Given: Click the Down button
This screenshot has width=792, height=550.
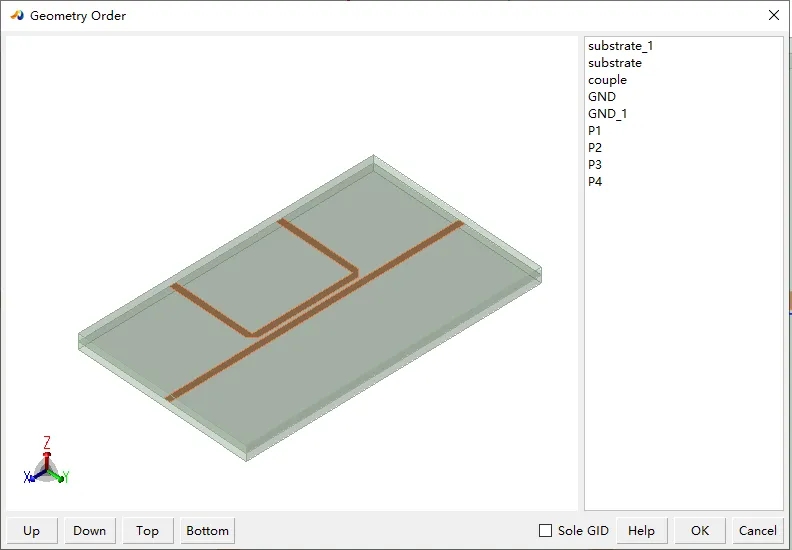Looking at the screenshot, I should (89, 531).
